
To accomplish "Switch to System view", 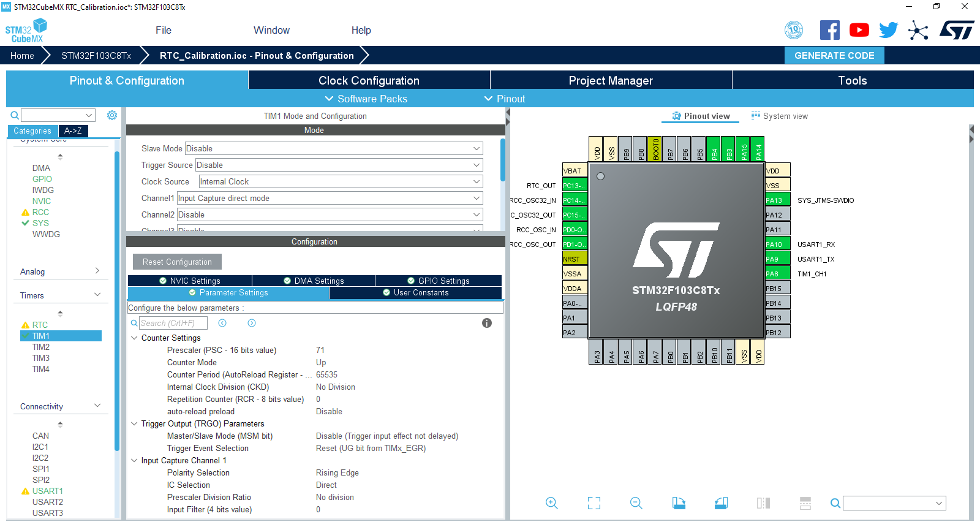I will [x=780, y=116].
